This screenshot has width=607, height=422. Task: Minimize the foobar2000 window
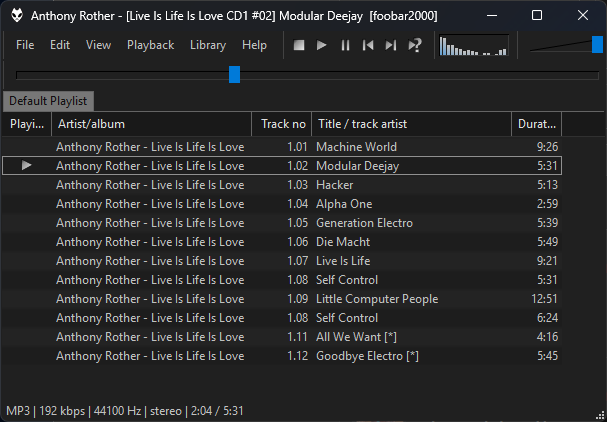point(492,15)
